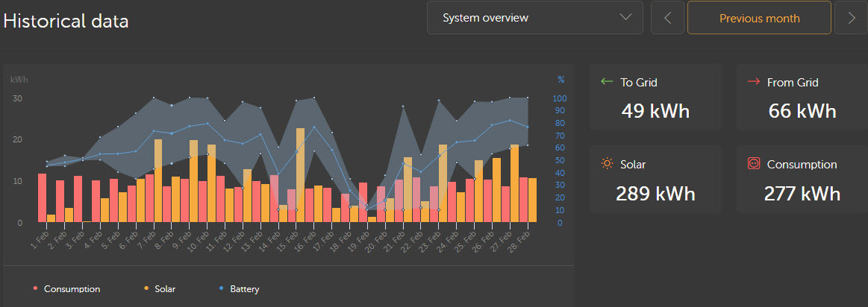
Task: Click the consumption bar on 1. Feb
Action: point(42,197)
